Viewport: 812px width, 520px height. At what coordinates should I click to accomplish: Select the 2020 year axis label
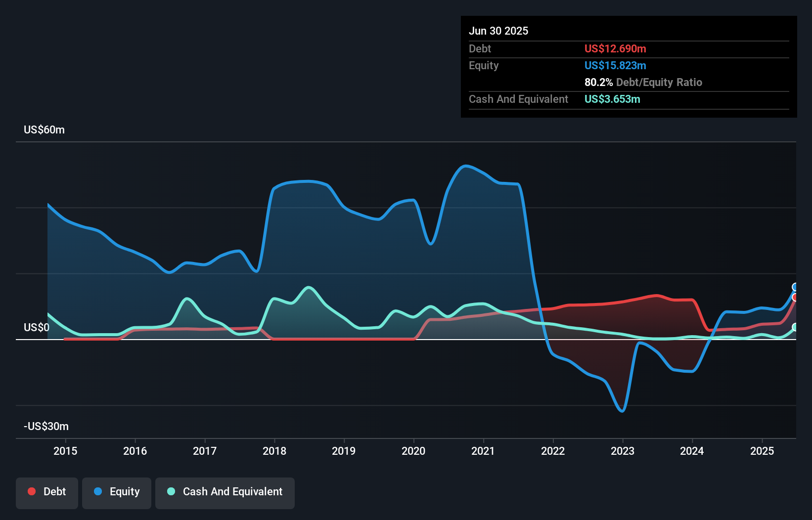413,451
